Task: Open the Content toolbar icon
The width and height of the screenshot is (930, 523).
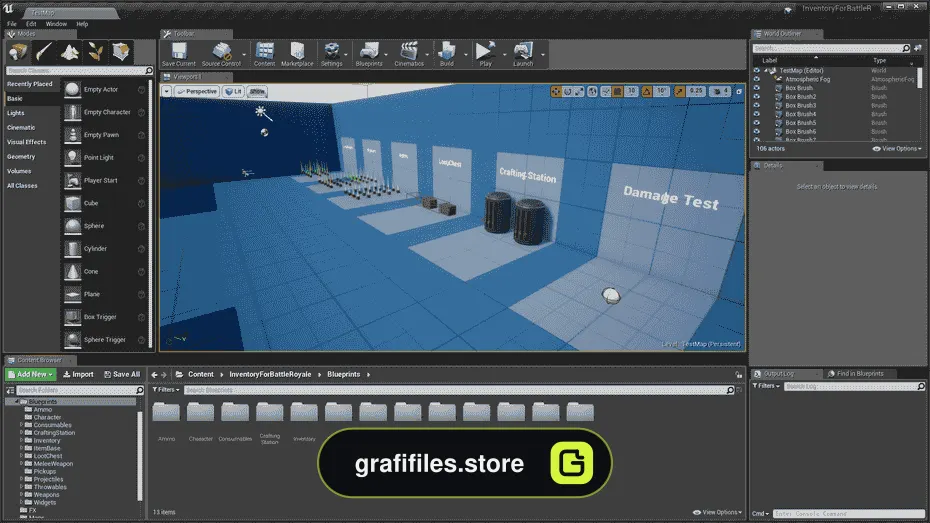Action: (x=265, y=54)
